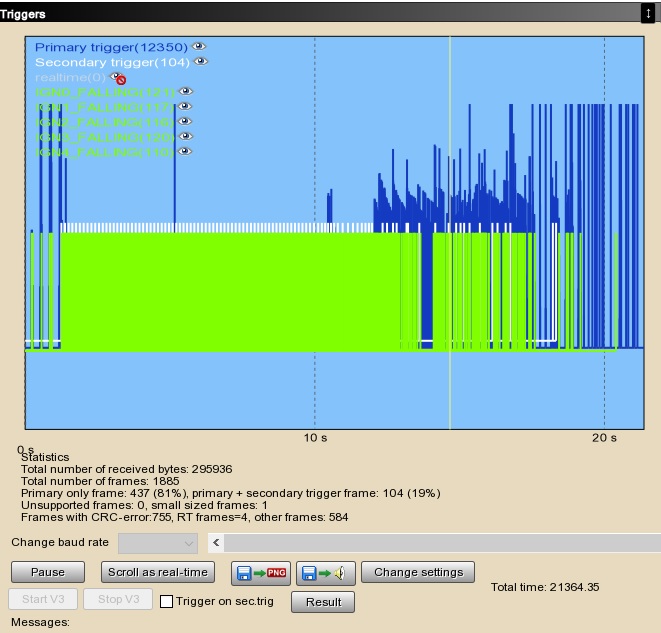Click the up-down arrow icon in Triggers title bar
The height and width of the screenshot is (633, 661).
click(x=648, y=12)
